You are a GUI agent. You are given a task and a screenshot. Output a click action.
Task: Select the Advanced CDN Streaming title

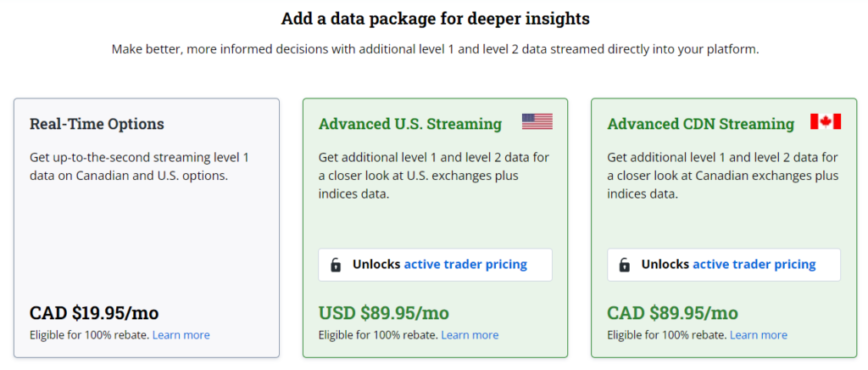701,124
